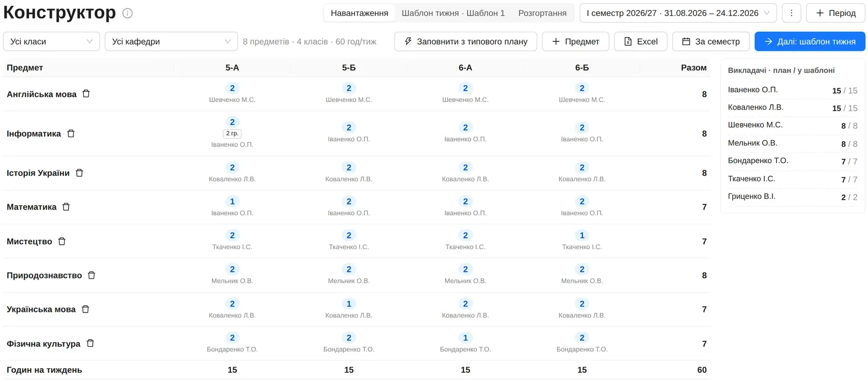This screenshot has height=382, width=868.
Task: Click the + Період button
Action: point(835,13)
